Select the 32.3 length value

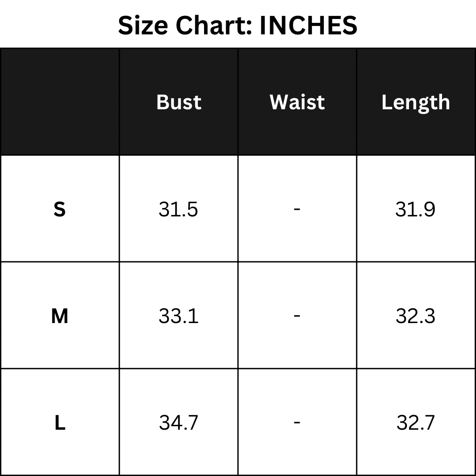pos(416,316)
